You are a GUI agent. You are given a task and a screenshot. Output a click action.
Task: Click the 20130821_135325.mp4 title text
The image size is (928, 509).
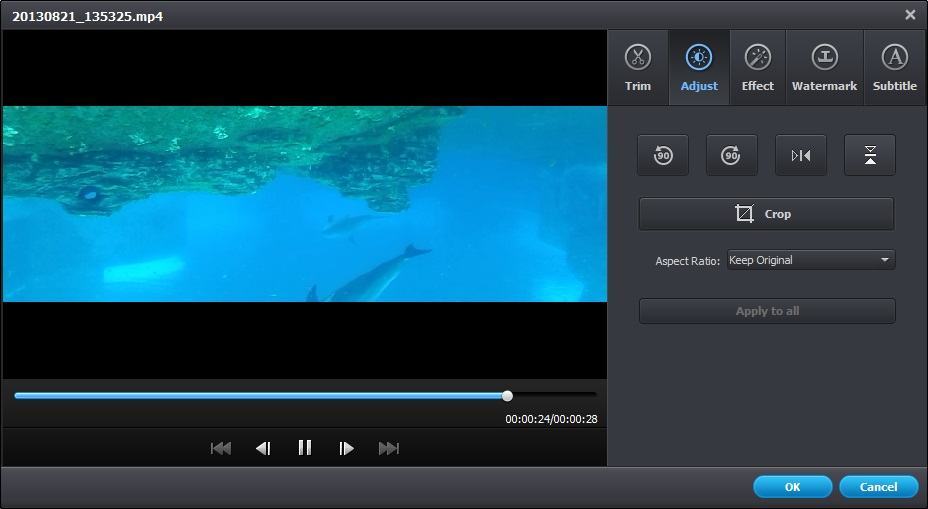pyautogui.click(x=88, y=17)
